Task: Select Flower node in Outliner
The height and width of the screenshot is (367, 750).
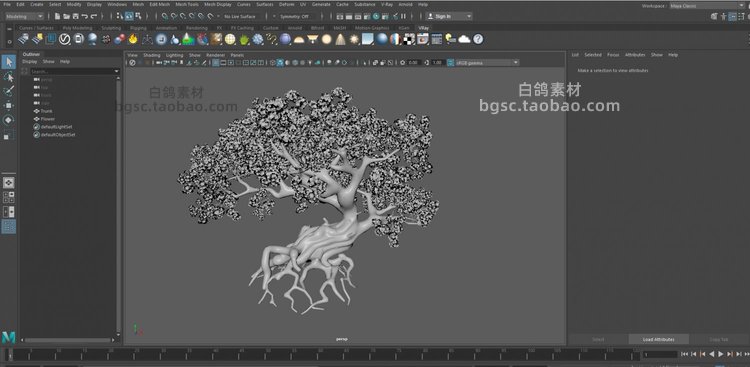Action: point(48,119)
